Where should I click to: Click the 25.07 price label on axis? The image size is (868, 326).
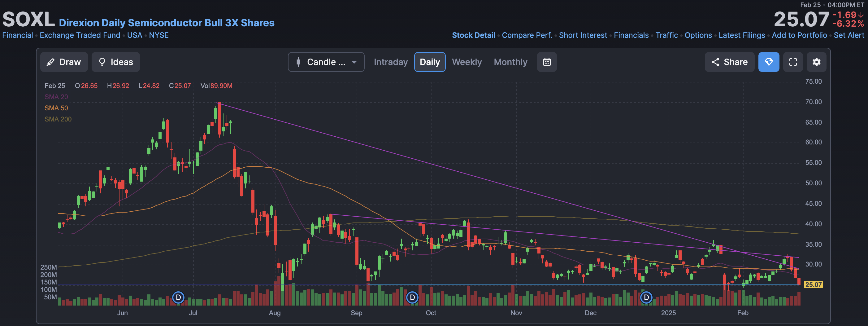[x=813, y=284]
